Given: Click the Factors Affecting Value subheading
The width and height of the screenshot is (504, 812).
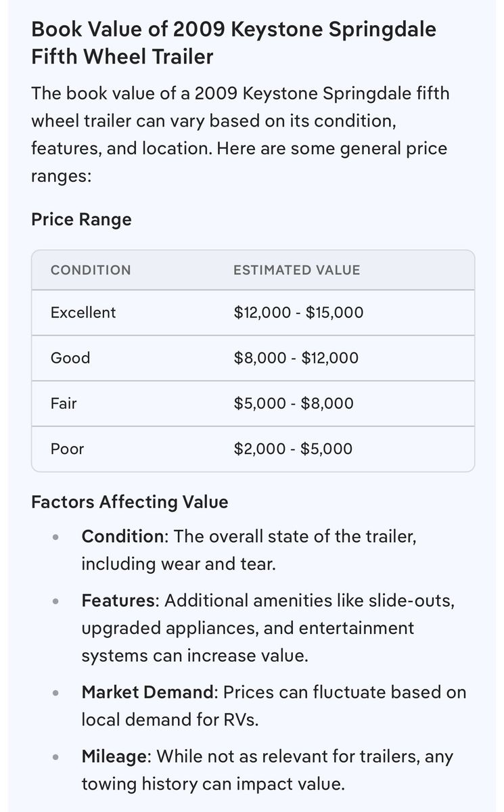Looking at the screenshot, I should tap(129, 502).
